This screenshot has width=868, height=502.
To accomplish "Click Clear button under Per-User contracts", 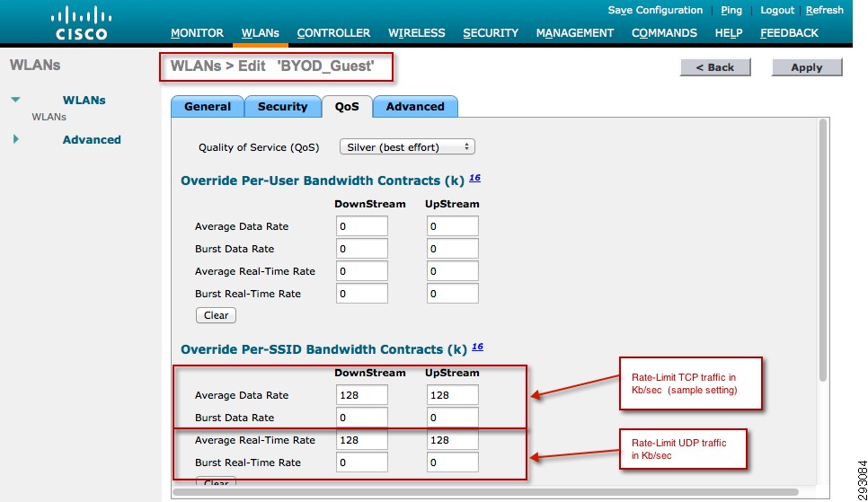I will click(216, 315).
